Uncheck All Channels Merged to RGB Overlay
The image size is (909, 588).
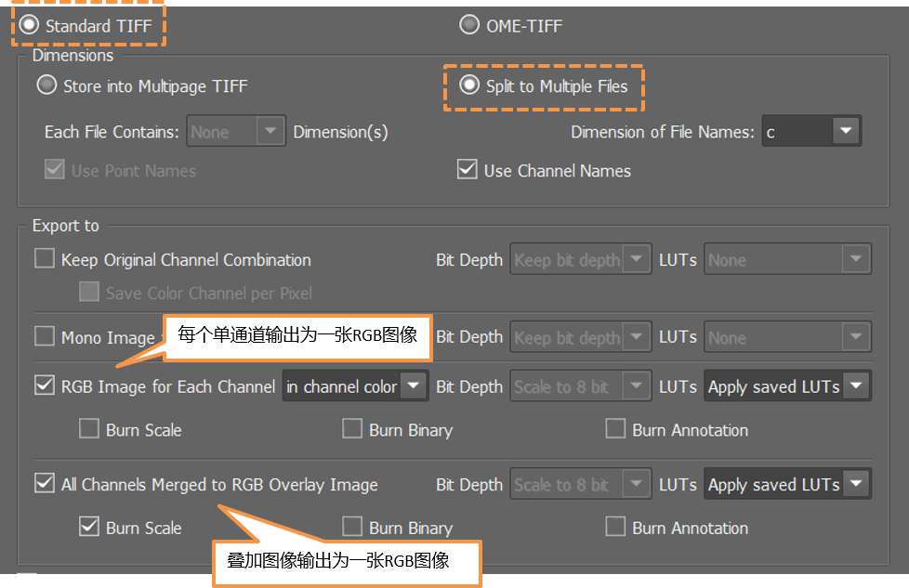point(45,483)
